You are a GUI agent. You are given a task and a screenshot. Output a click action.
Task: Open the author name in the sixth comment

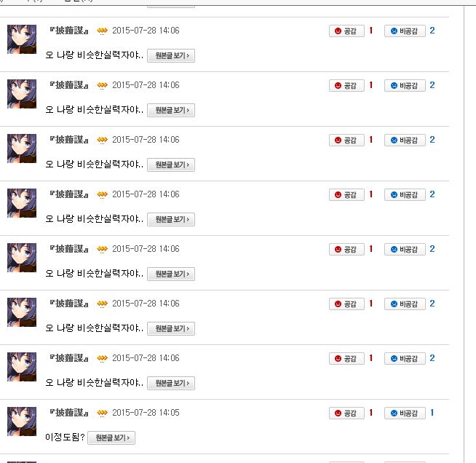[x=69, y=303]
